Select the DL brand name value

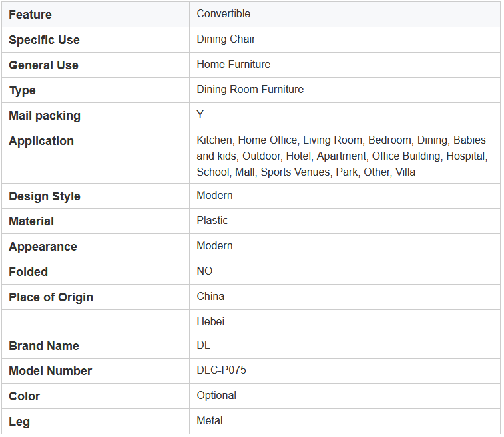point(203,345)
